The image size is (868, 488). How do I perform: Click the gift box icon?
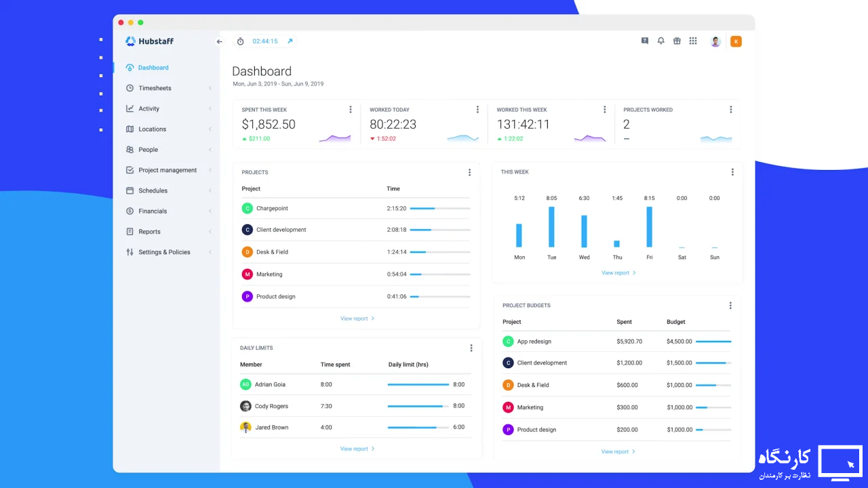click(677, 41)
